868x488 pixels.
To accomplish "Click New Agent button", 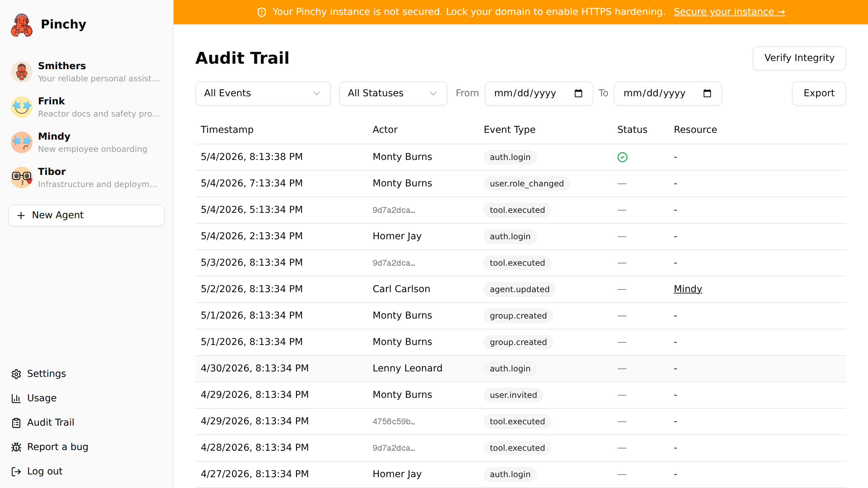I will click(86, 215).
